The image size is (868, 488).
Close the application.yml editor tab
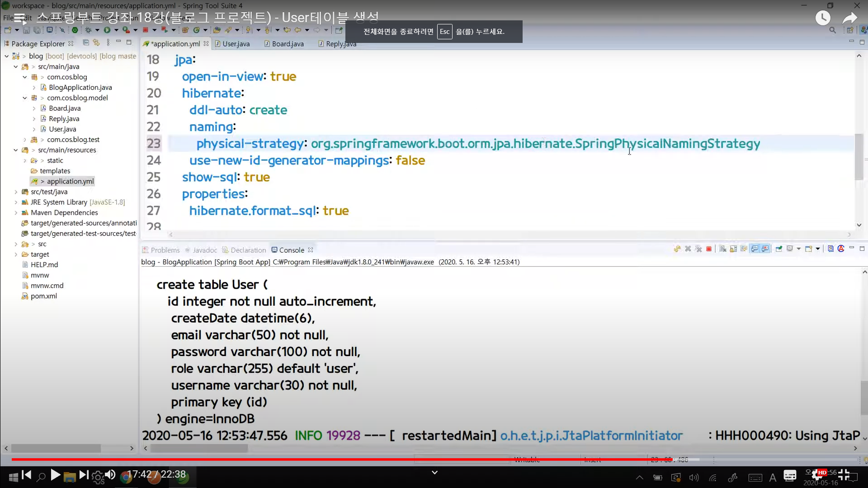point(206,44)
